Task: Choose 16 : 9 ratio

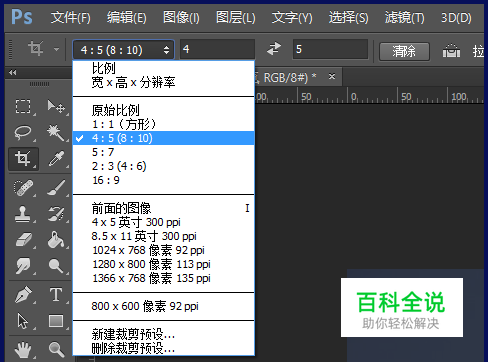Action: point(163,180)
